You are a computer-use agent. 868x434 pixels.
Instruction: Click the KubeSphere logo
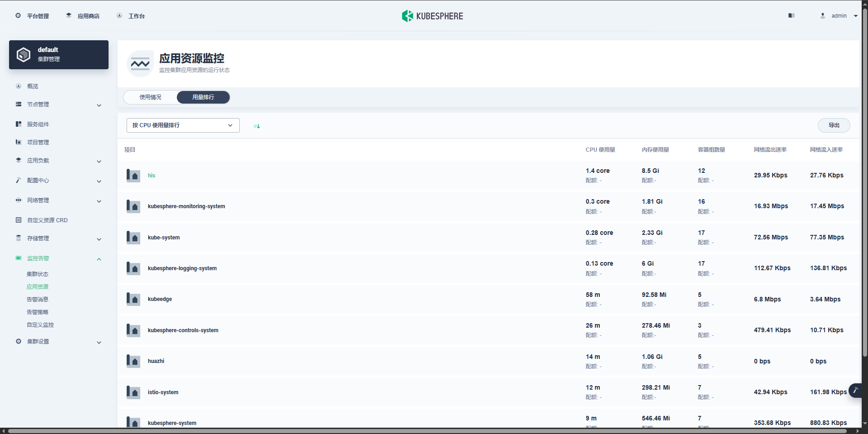tap(432, 16)
